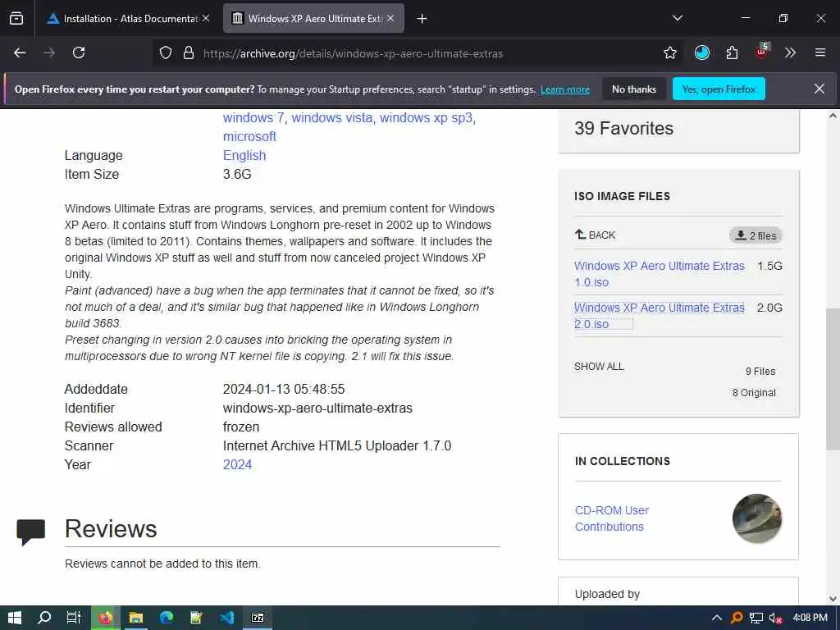Open Firefox application hamburger menu
The image size is (840, 630).
pos(820,52)
